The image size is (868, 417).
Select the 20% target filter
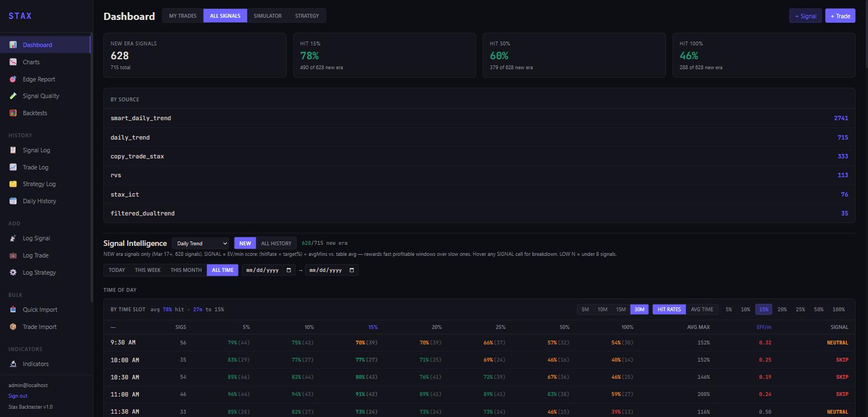pos(782,310)
